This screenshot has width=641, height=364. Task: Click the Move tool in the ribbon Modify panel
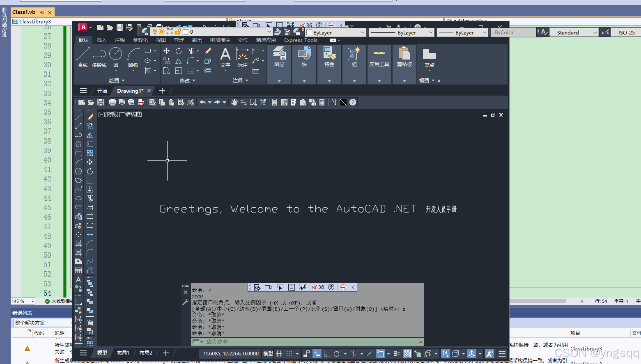pos(166,51)
